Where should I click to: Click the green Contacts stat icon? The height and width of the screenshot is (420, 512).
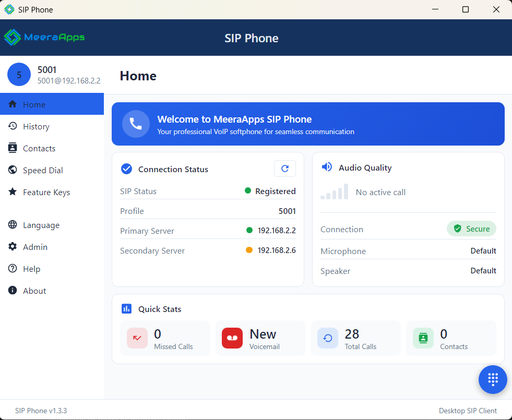[423, 338]
